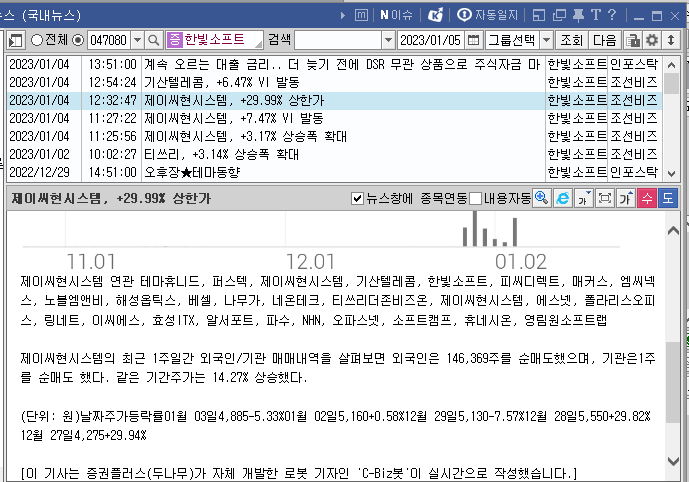Click the left panel toggle icon in toolbar

(x=16, y=40)
